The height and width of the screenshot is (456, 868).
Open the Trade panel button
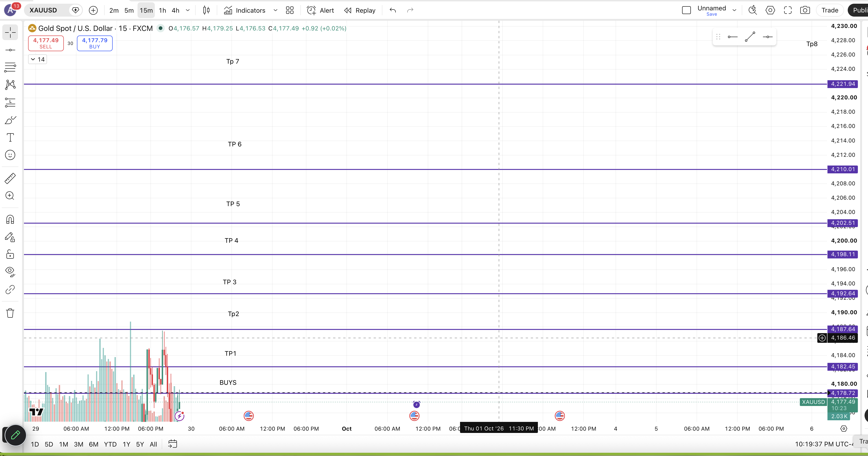coord(830,10)
